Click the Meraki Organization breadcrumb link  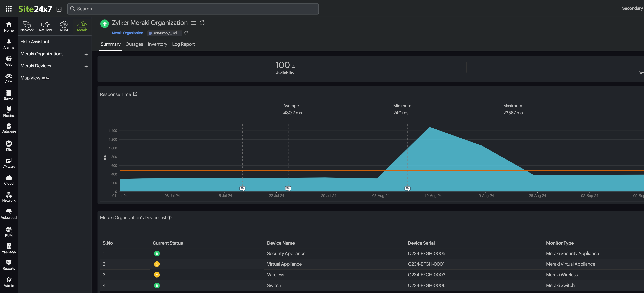pyautogui.click(x=128, y=33)
